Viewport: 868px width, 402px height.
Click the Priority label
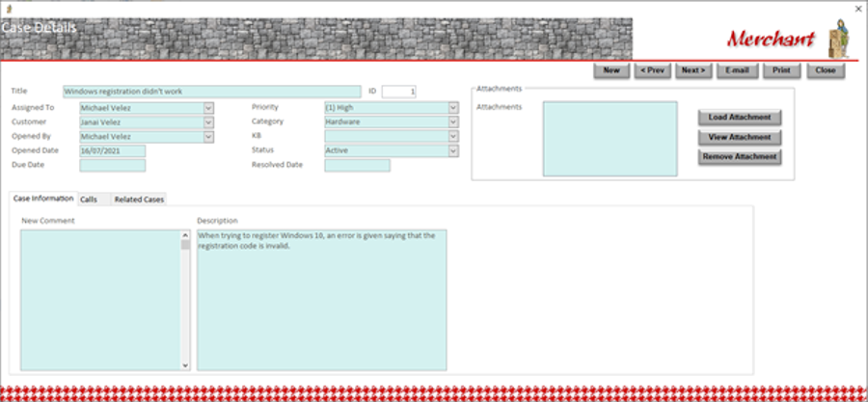[x=265, y=107]
